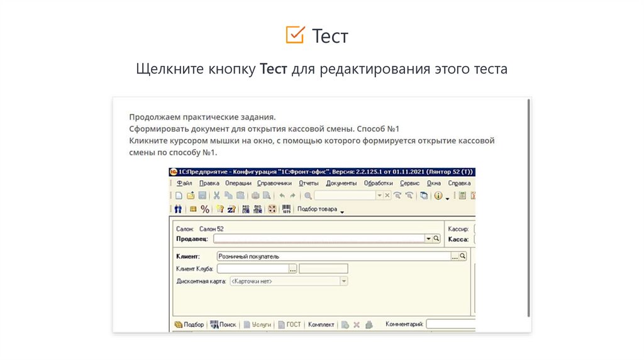The height and width of the screenshot is (361, 644).
Task: Click the New document toolbar icon
Action: tap(179, 196)
